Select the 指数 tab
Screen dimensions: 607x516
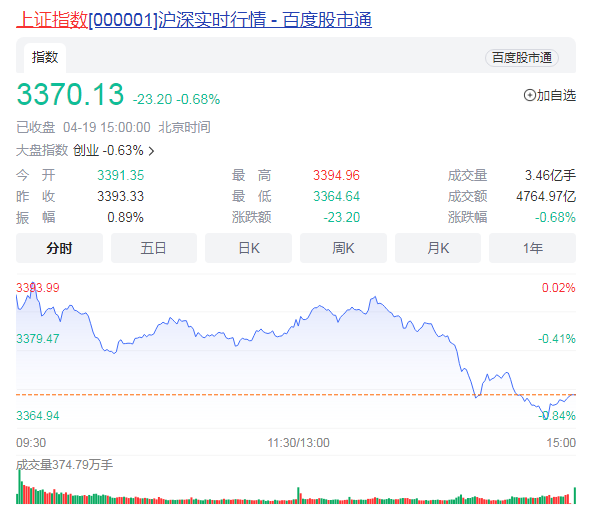coord(45,58)
